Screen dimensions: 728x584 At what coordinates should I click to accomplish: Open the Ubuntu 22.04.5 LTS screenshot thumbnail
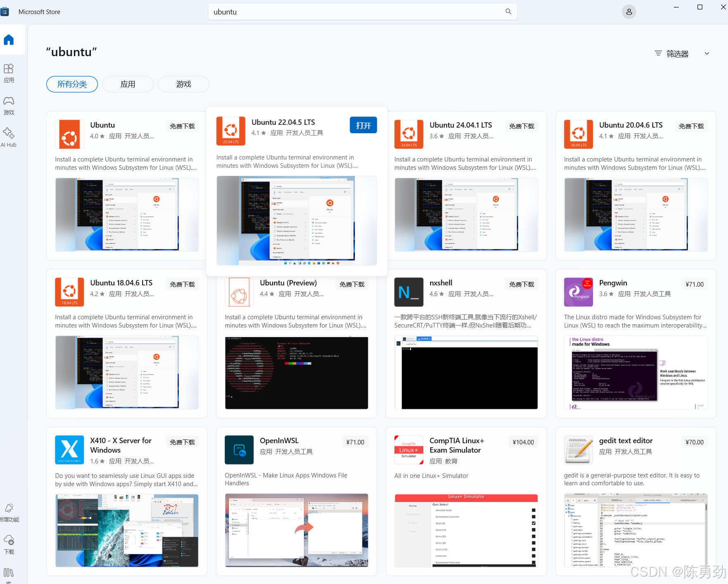pos(297,221)
